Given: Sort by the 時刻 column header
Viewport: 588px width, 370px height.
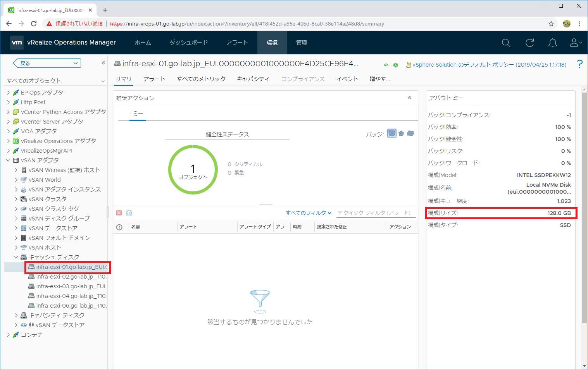Looking at the screenshot, I should (297, 227).
